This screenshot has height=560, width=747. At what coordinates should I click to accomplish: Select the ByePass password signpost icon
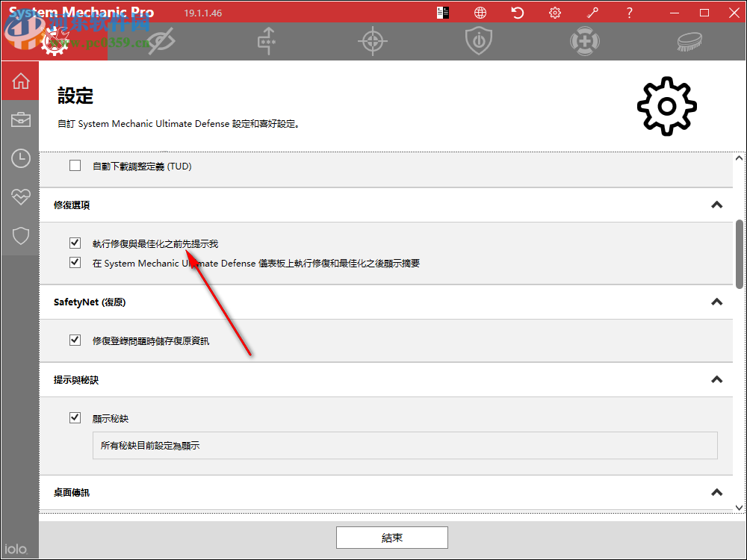pos(267,41)
